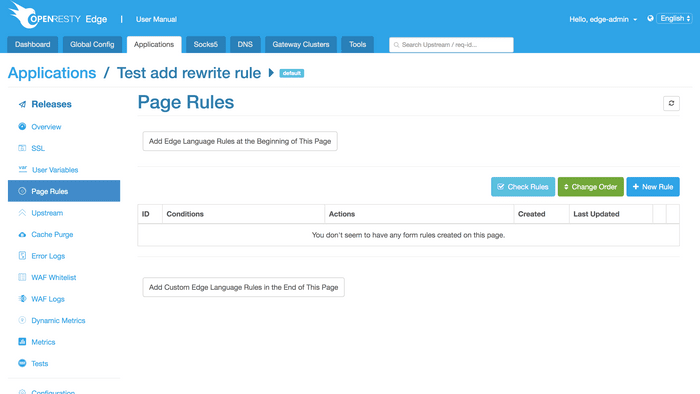The image size is (700, 394).
Task: Open the English language selector
Action: [x=675, y=18]
